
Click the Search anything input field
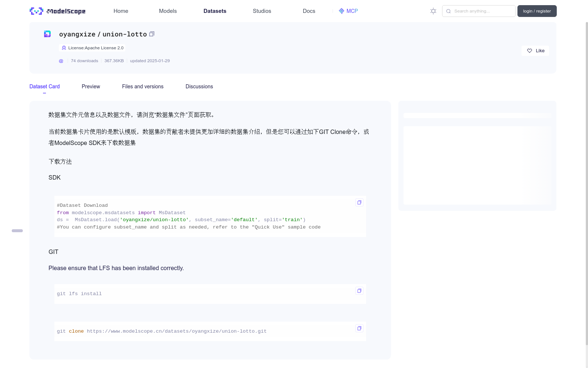coord(478,11)
